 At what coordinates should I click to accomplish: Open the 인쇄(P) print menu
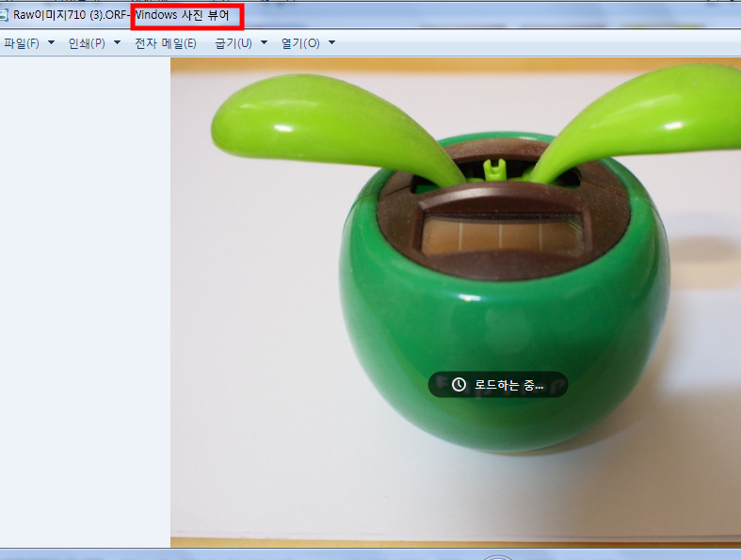[86, 43]
